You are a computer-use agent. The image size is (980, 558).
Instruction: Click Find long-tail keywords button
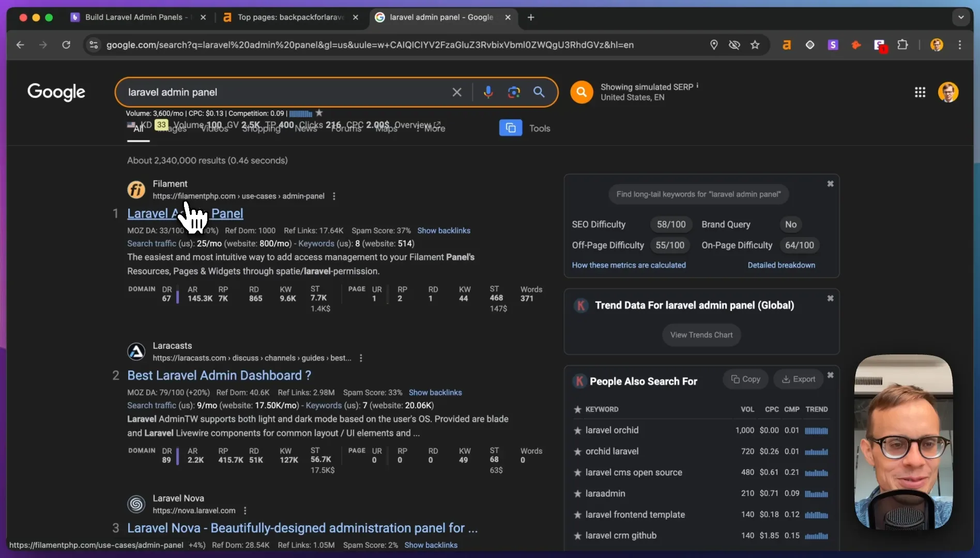tap(698, 194)
